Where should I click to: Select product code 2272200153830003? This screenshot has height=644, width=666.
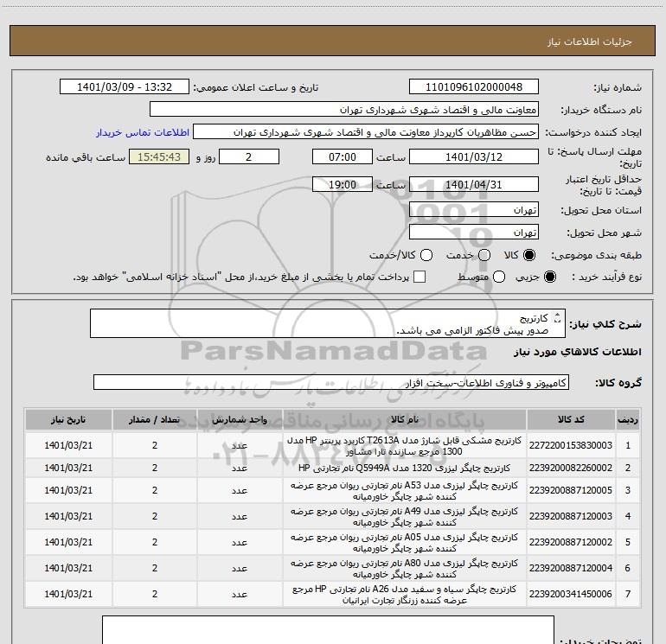click(571, 445)
